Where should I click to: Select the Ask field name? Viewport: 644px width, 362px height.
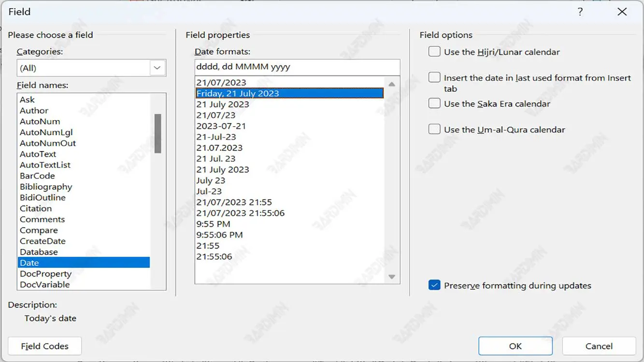click(27, 99)
